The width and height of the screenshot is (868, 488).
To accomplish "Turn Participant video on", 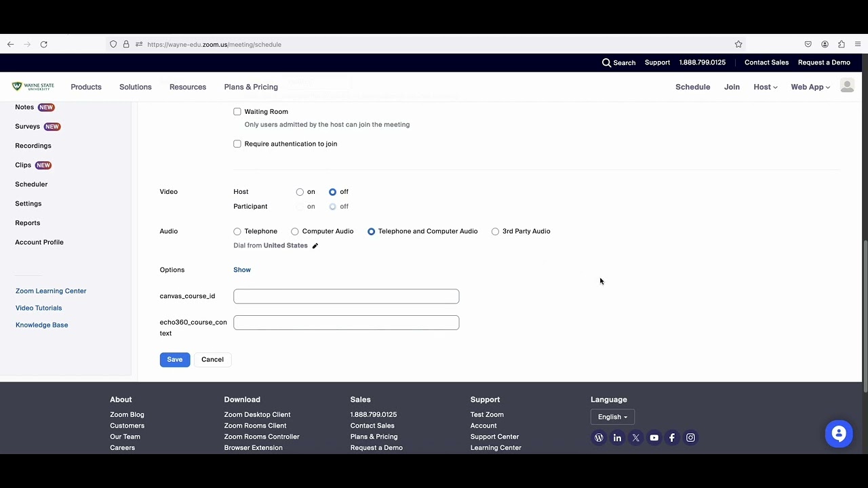I will [300, 207].
